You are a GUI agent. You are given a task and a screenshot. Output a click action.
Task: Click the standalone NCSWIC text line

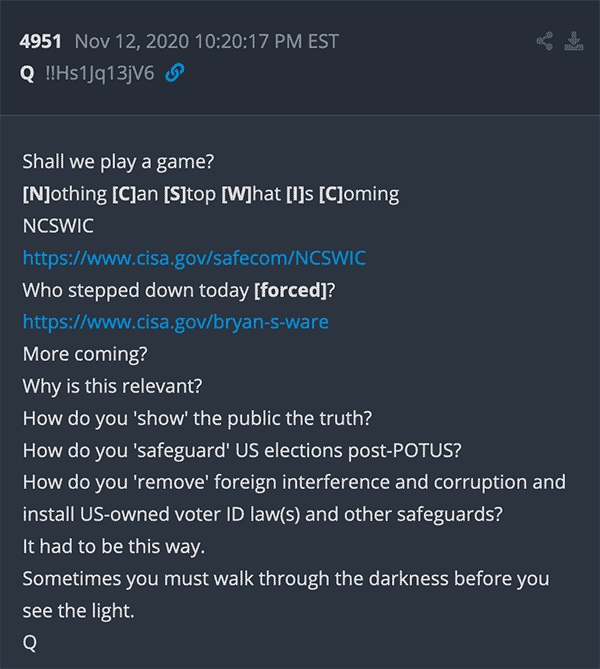coord(58,226)
